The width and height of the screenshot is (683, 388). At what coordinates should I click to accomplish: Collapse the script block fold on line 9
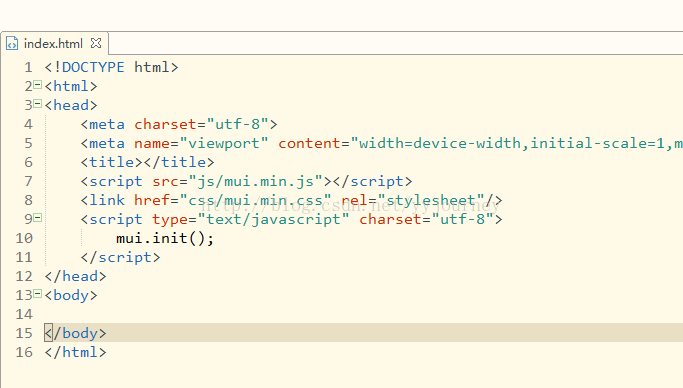point(37,218)
